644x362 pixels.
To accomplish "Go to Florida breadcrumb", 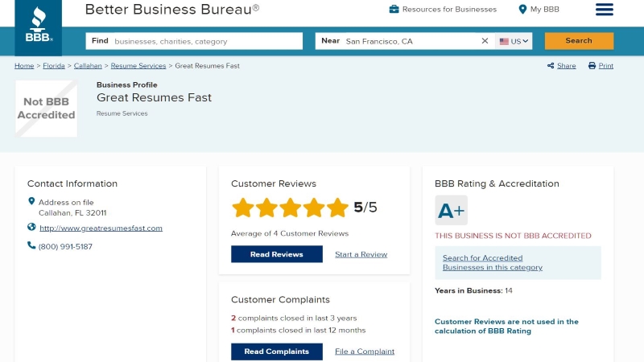I will tap(54, 66).
